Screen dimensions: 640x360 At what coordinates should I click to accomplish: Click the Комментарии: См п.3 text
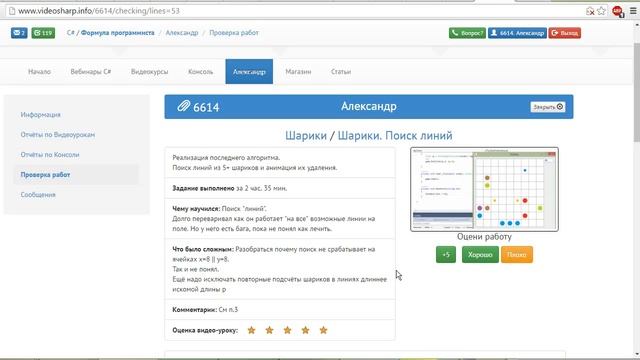(x=205, y=310)
